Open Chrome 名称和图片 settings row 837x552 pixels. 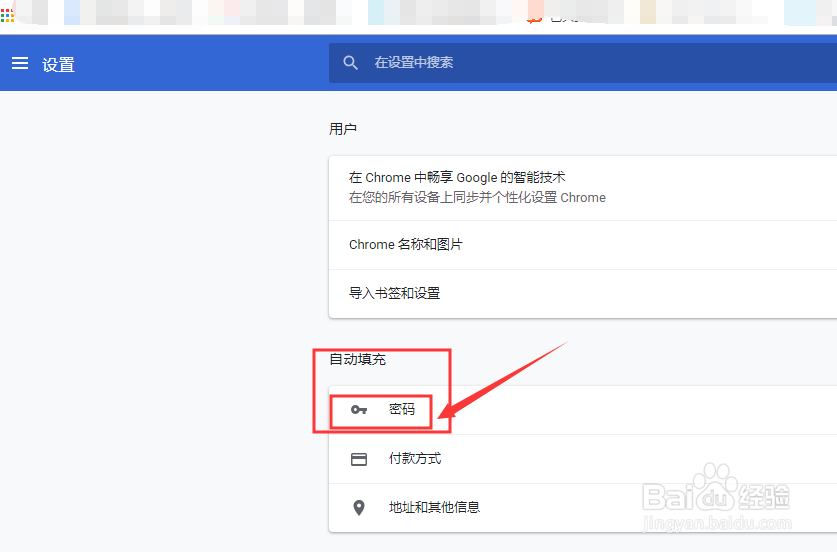583,245
